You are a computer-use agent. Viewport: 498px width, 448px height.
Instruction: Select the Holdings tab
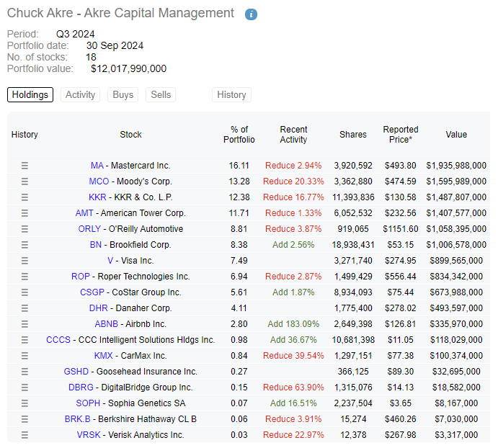(30, 94)
